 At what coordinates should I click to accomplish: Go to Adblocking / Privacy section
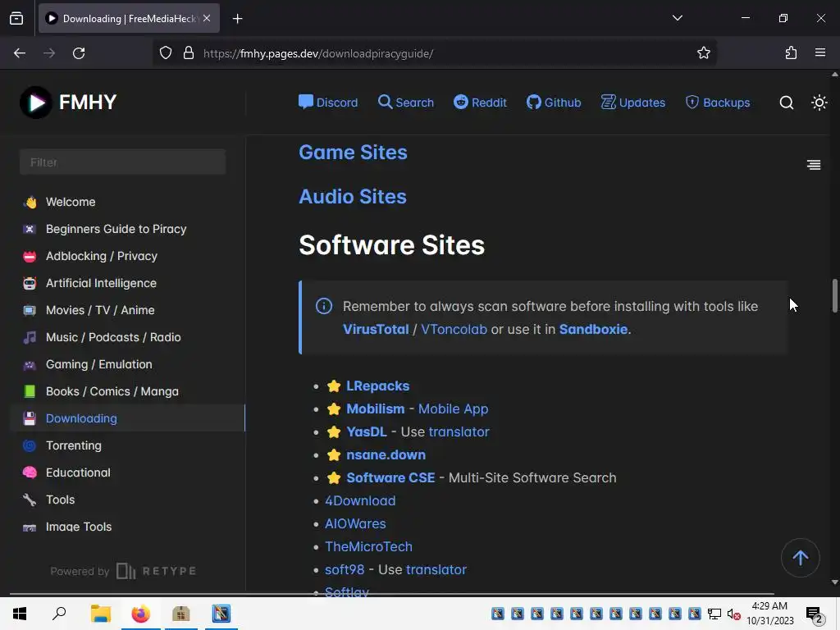click(101, 256)
